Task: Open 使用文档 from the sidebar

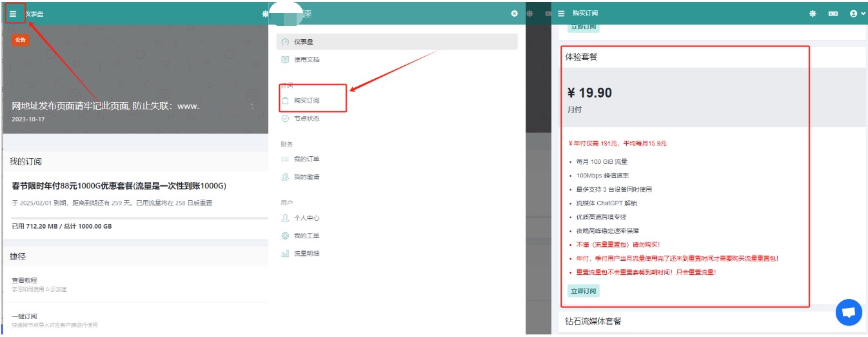Action: point(306,59)
